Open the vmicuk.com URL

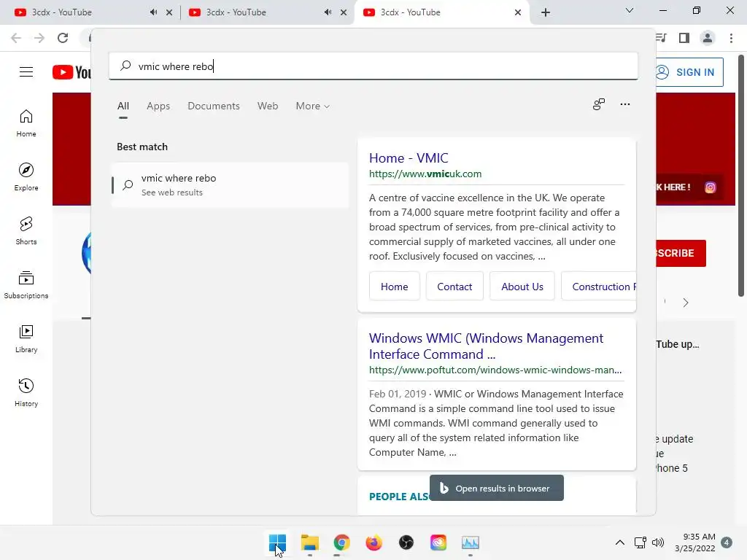[425, 174]
